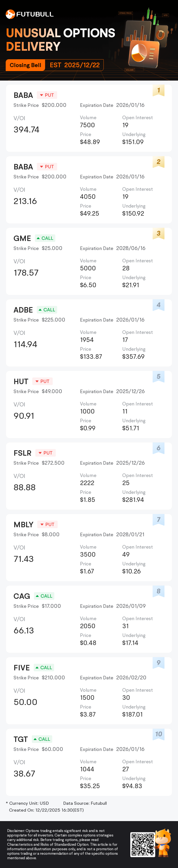Select the EST 2025/12/22 date label

tap(75, 65)
